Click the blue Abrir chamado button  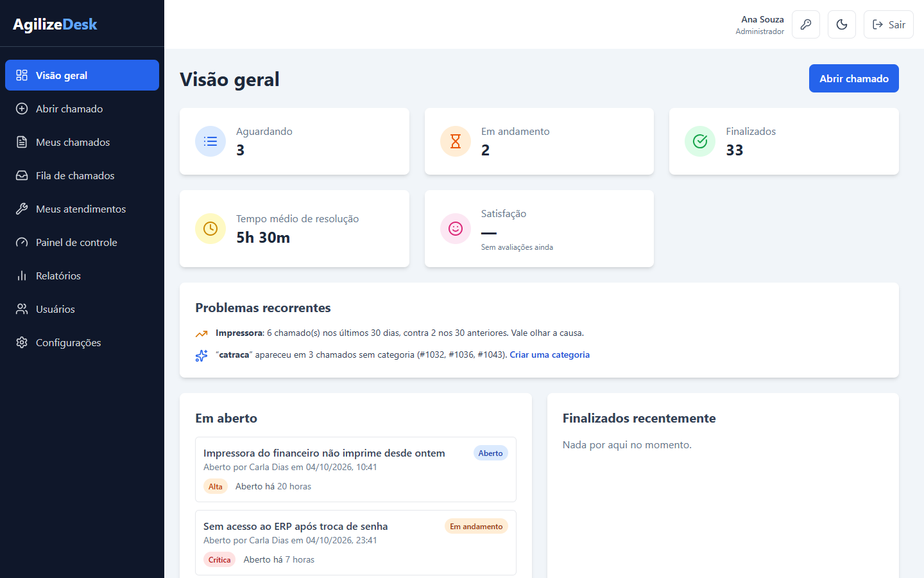point(854,78)
